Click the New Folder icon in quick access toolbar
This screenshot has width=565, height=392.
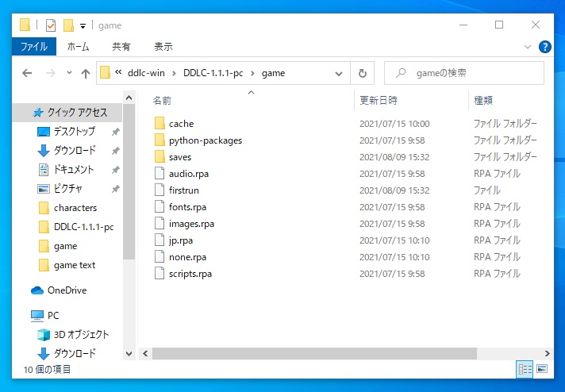click(x=68, y=25)
